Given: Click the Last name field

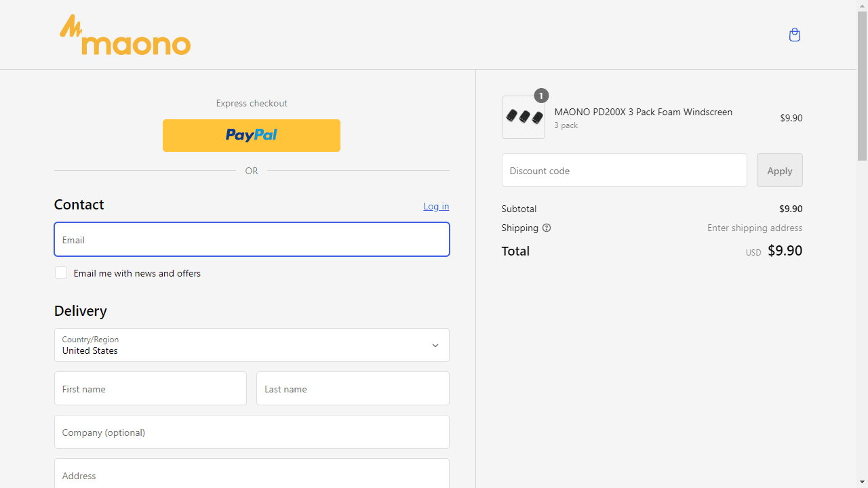Looking at the screenshot, I should [353, 388].
